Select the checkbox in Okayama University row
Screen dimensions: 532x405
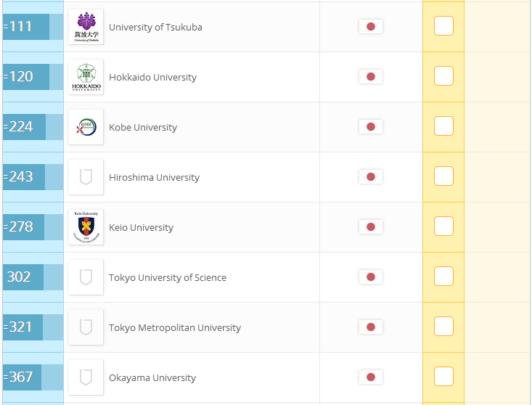(x=443, y=376)
